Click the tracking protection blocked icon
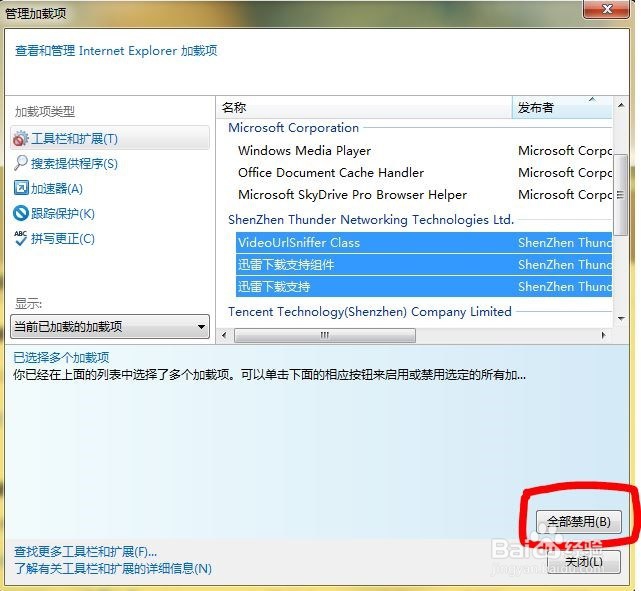The width and height of the screenshot is (641, 591). 20,213
